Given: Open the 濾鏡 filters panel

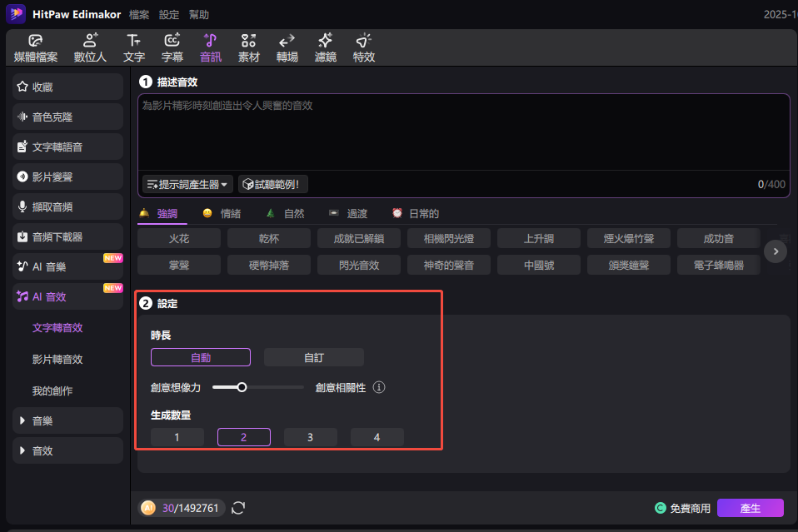Looking at the screenshot, I should click(325, 48).
